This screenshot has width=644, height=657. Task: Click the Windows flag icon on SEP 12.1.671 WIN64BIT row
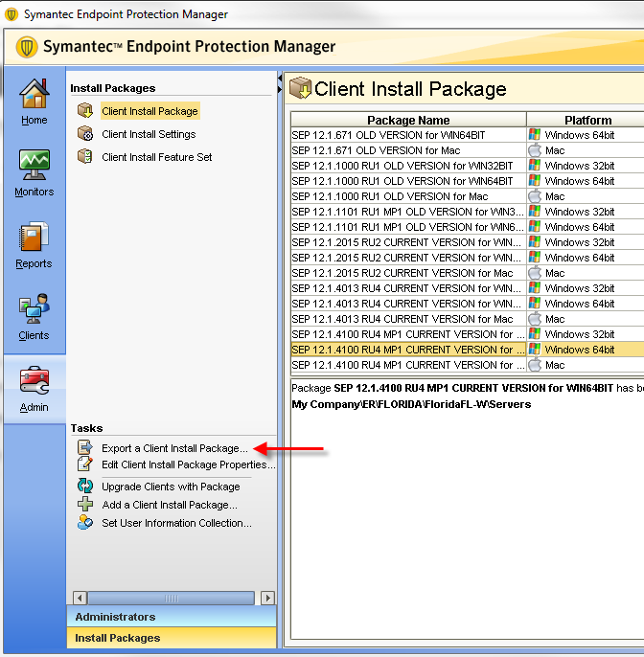[x=535, y=134]
